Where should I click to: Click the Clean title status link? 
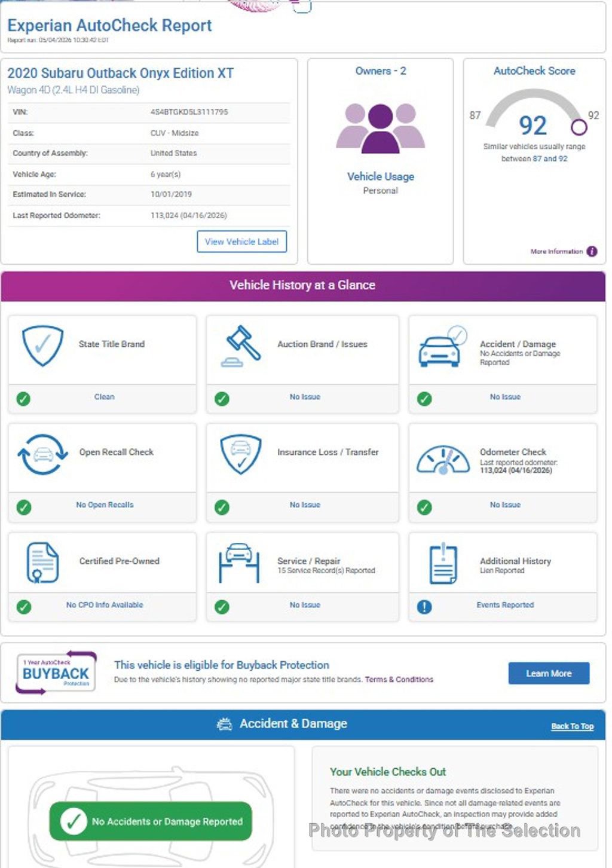pos(104,397)
